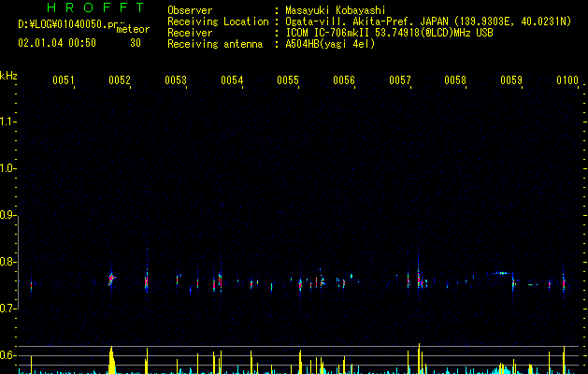Viewport: 588px width, 374px height.
Task: Click the 0058 time marker
Action: 455,79
